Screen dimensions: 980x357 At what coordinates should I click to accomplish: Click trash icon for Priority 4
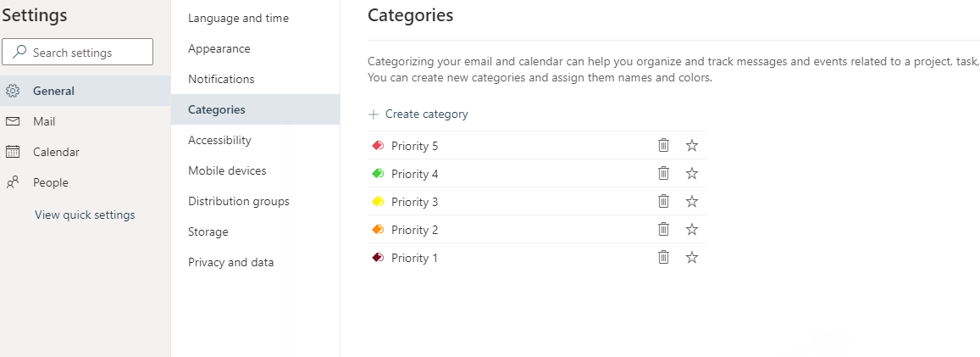663,173
